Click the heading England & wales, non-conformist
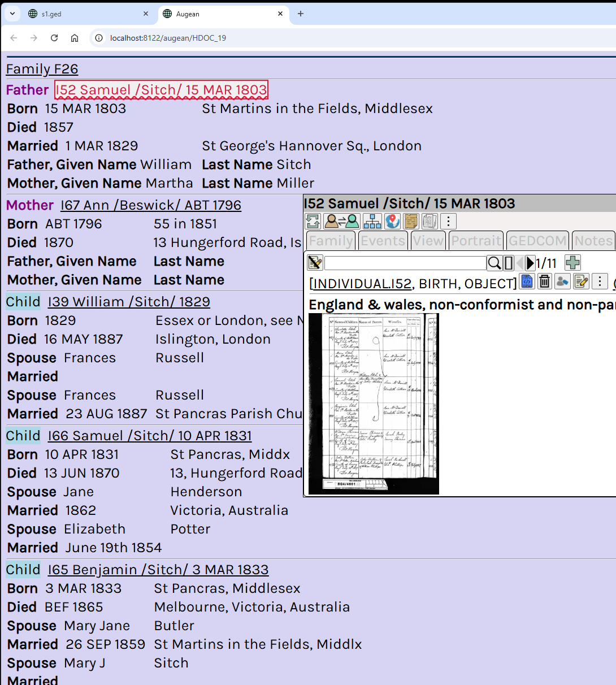Viewport: 616px width, 685px height. tap(462, 305)
